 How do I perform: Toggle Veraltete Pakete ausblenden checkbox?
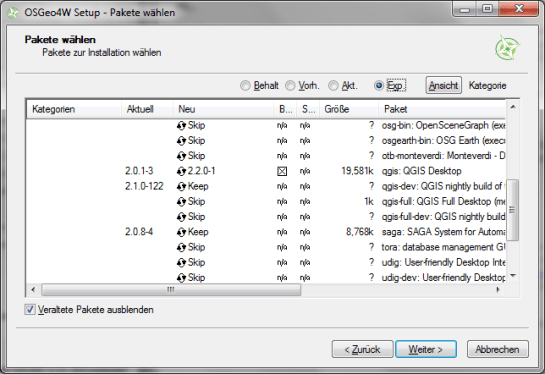(30, 309)
